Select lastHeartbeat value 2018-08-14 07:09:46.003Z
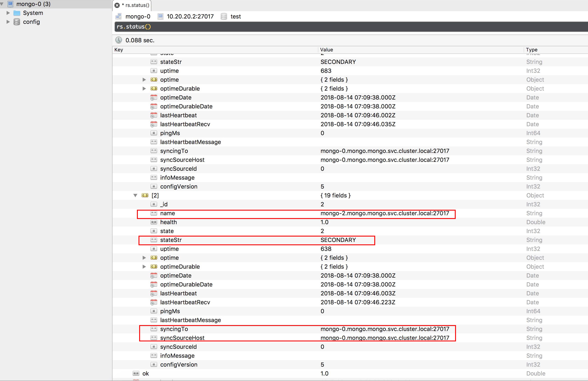588x381 pixels. point(358,293)
